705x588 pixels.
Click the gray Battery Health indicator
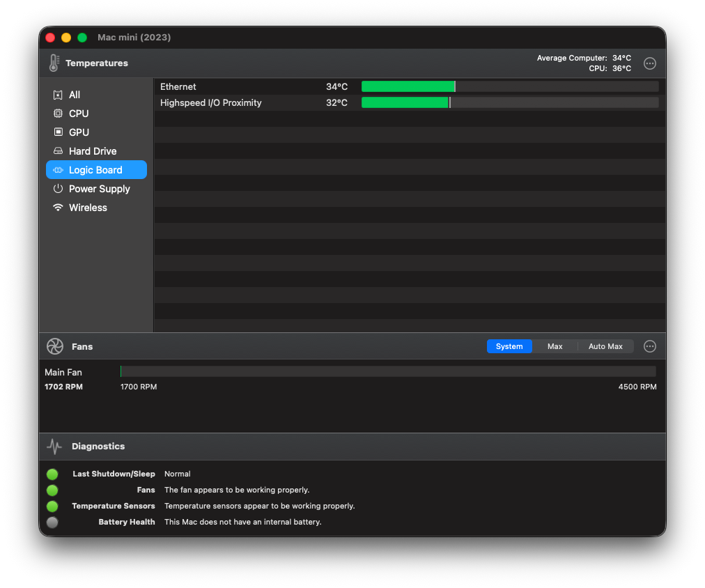tap(52, 523)
